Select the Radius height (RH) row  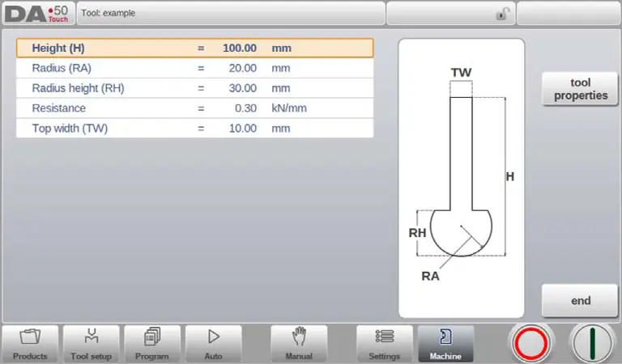(x=194, y=88)
